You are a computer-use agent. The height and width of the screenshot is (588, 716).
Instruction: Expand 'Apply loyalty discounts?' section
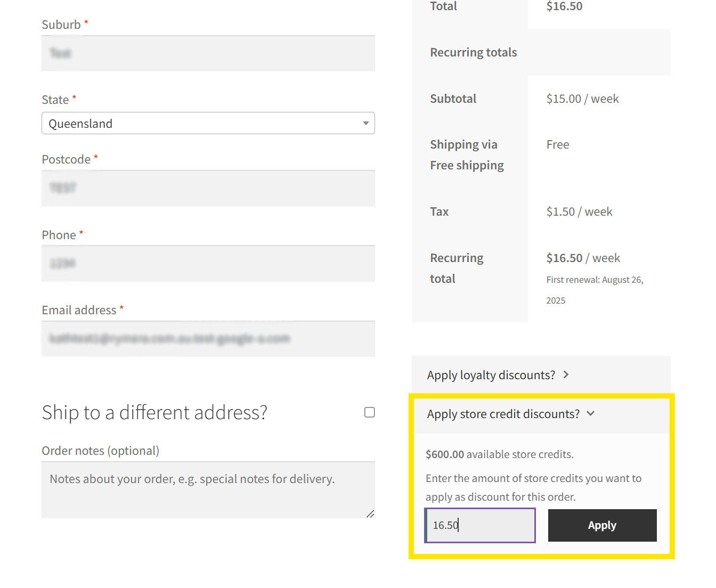click(x=491, y=375)
